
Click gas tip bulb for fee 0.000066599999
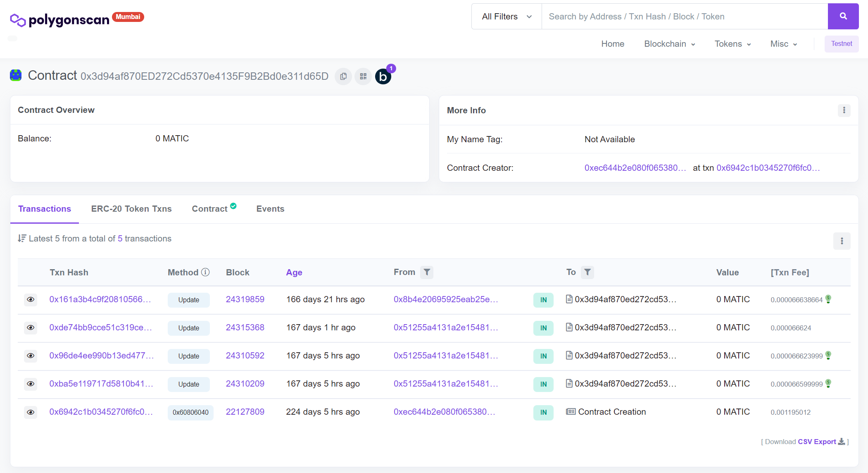coord(828,383)
